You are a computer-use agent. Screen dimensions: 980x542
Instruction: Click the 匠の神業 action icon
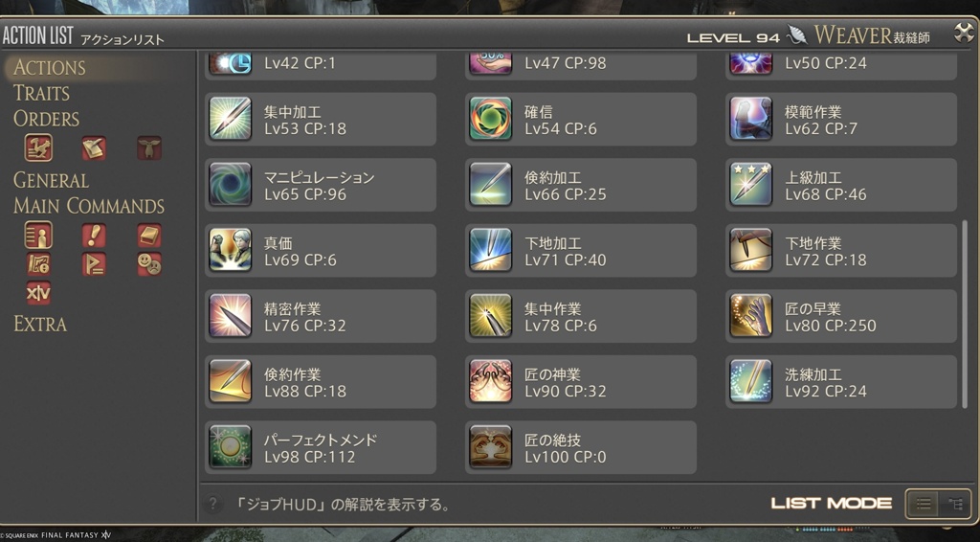[x=490, y=381]
